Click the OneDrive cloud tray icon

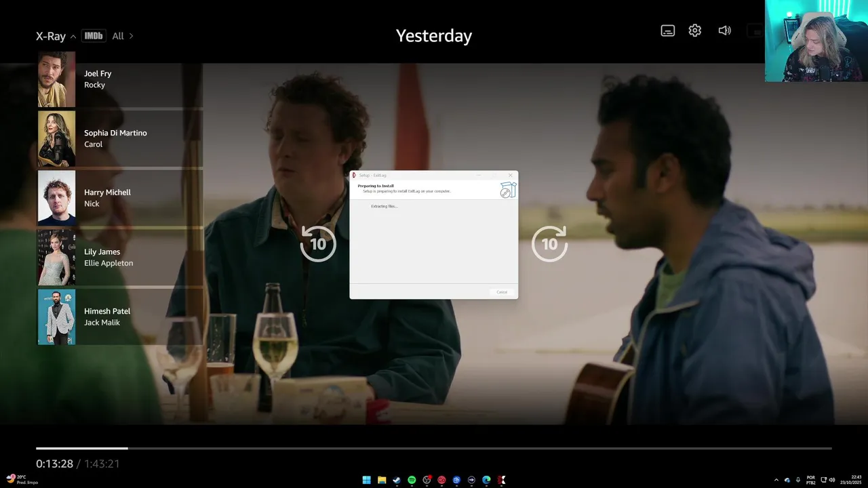787,480
